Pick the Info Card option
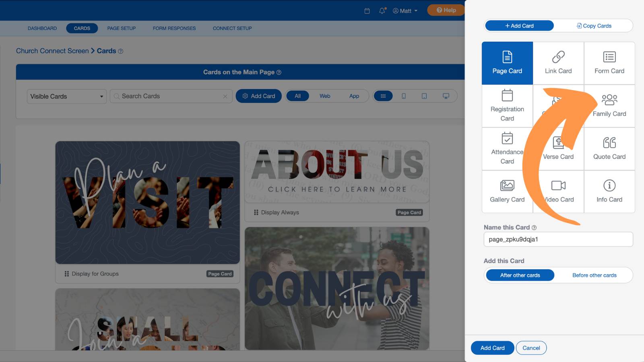This screenshot has height=362, width=644. point(609,191)
